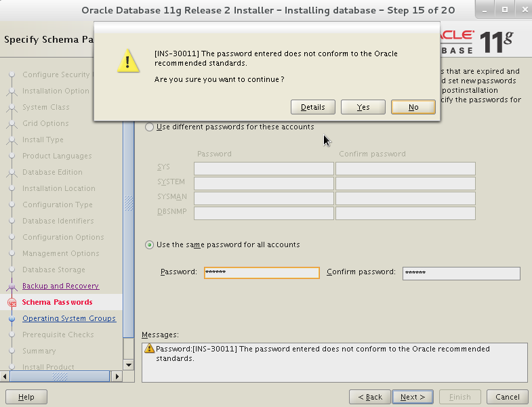Screen dimensions: 532x407
Task: Click the INS-30011 message in Messages box
Action: [323, 354]
